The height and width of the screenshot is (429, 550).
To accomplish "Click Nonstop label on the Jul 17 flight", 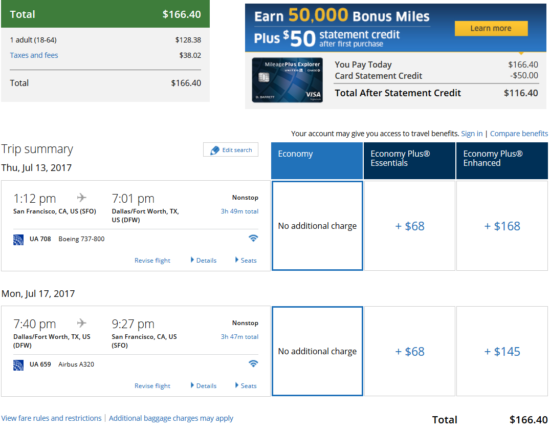I will 245,323.
